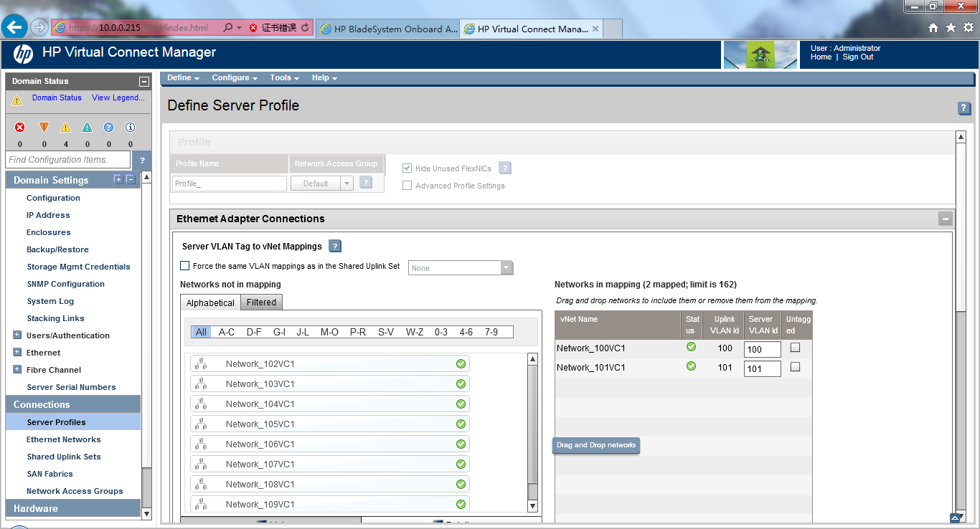The image size is (980, 529).
Task: Click Profile Name input field
Action: tap(230, 184)
